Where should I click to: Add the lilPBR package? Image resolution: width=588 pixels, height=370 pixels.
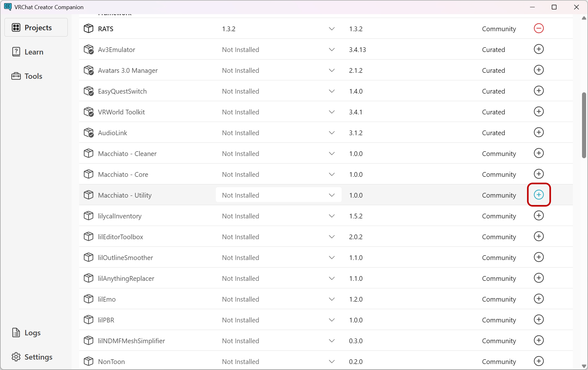coord(539,320)
